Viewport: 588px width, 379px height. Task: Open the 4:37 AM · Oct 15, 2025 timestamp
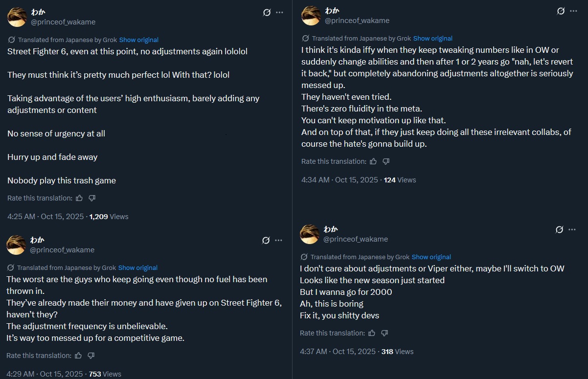coord(338,351)
